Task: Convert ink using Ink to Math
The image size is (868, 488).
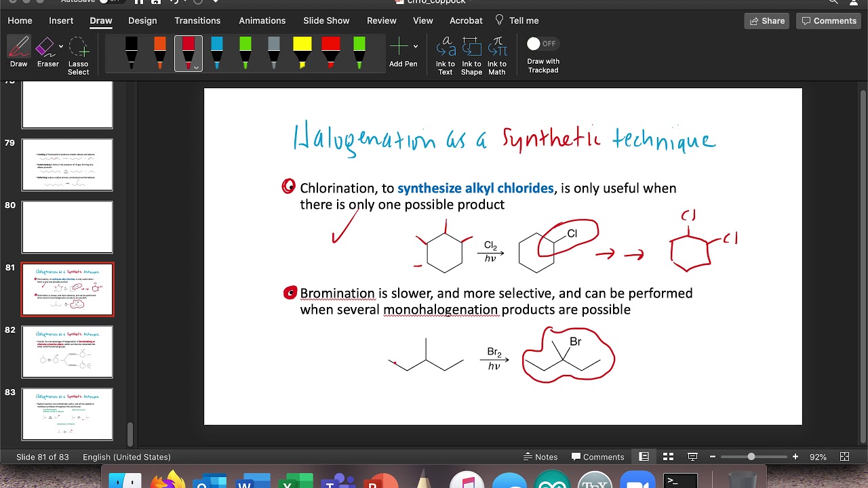Action: (497, 56)
